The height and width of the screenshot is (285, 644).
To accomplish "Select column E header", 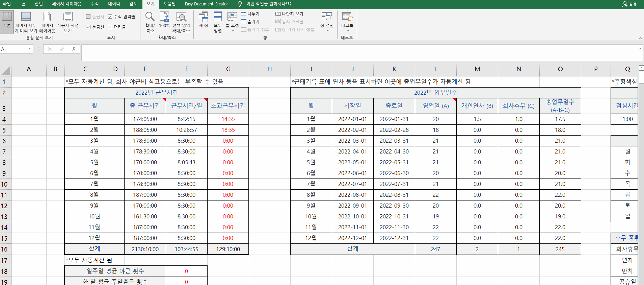I will (145, 69).
